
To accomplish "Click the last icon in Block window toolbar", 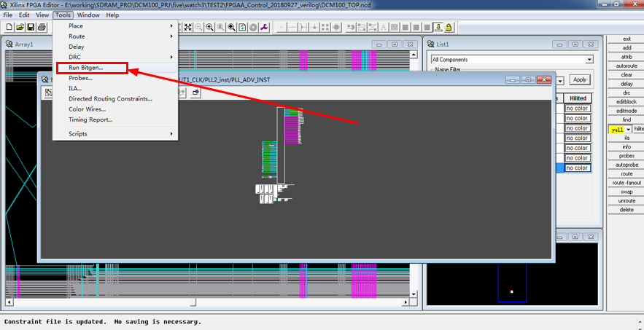I will pyautogui.click(x=195, y=93).
